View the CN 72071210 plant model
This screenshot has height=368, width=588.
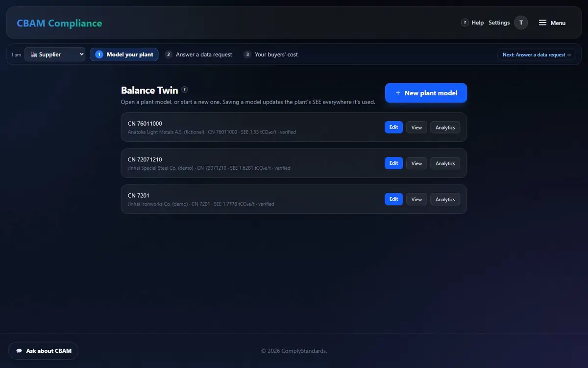click(416, 163)
